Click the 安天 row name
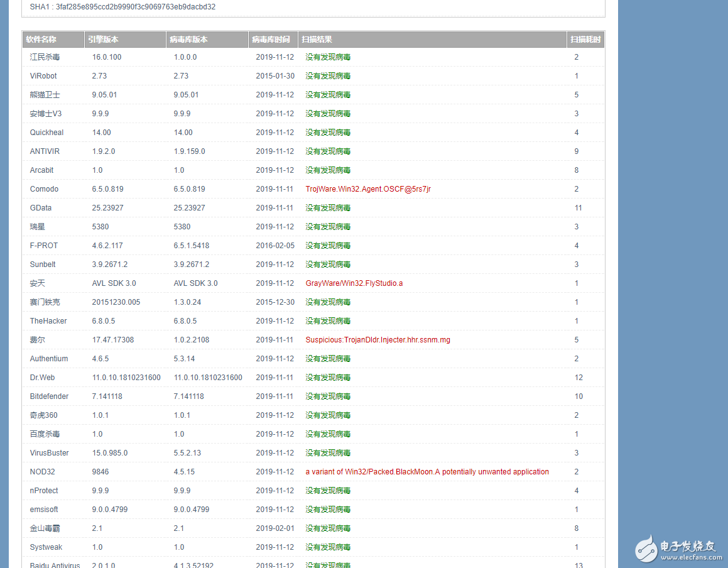This screenshot has width=728, height=568. point(37,283)
